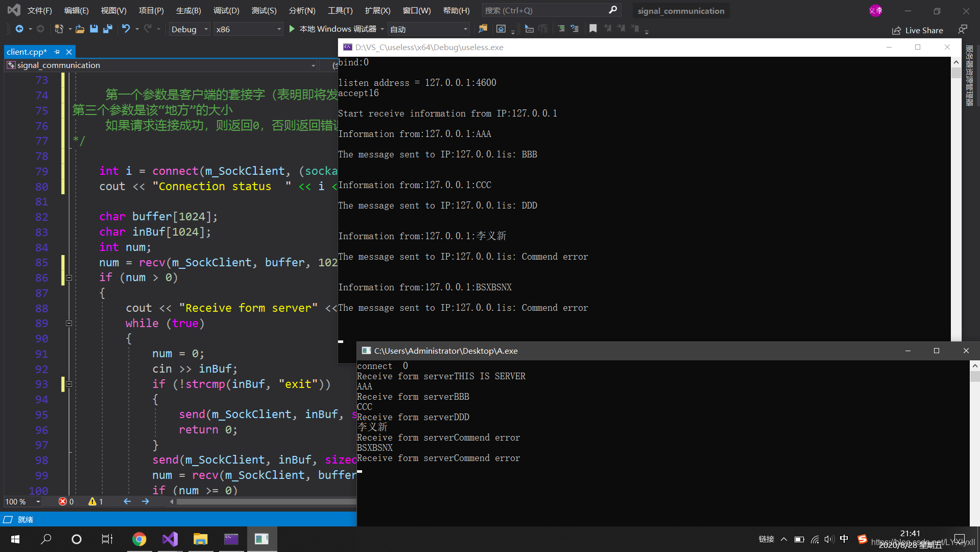Open the 扩展(X) menu
Viewport: 980px width, 552px height.
coord(377,11)
